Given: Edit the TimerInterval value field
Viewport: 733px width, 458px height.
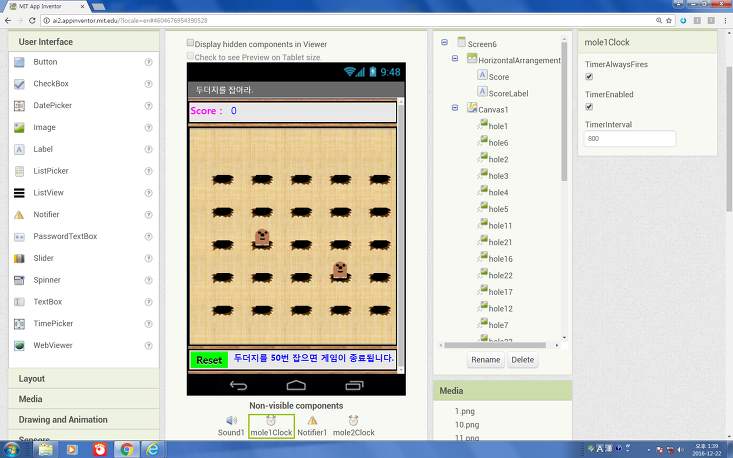Looking at the screenshot, I should click(630, 138).
